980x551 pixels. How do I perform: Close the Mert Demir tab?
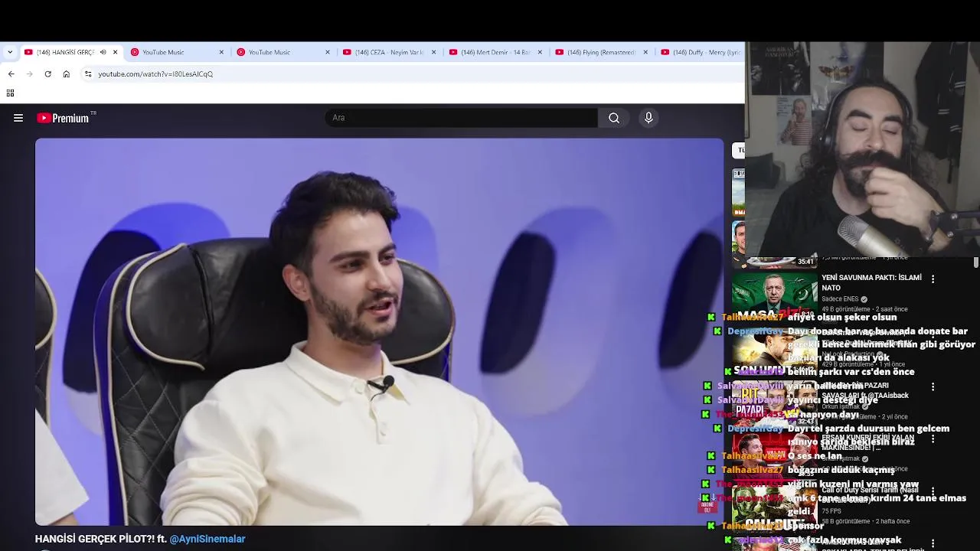[540, 52]
